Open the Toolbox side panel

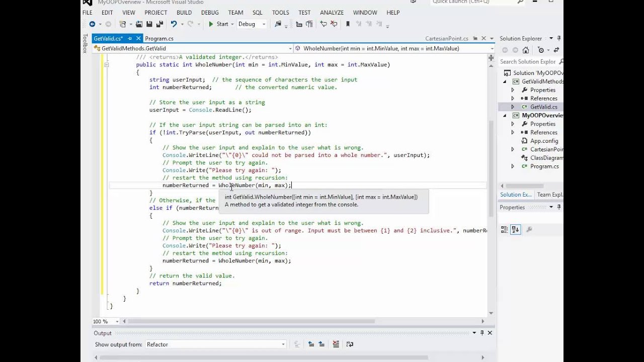click(x=85, y=43)
